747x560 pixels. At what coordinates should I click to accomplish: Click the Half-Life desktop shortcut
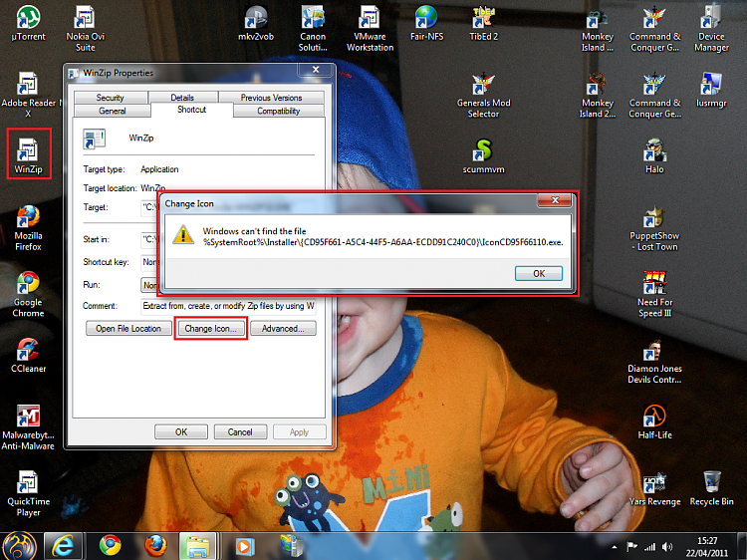click(654, 421)
